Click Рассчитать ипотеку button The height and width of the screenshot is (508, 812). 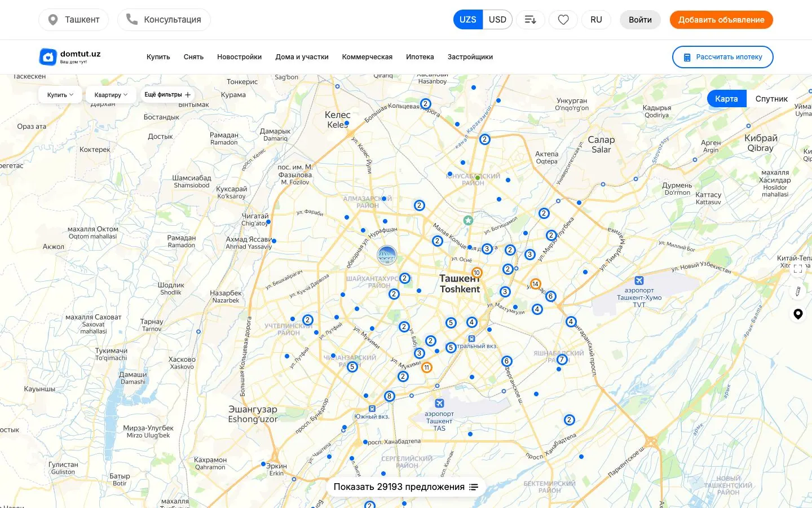coord(722,57)
